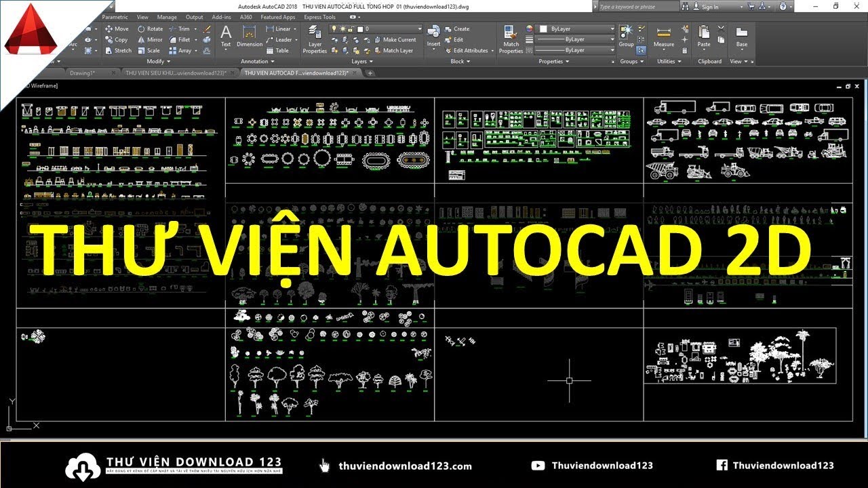Click the Text annotation tool
The height and width of the screenshot is (488, 868).
(226, 37)
